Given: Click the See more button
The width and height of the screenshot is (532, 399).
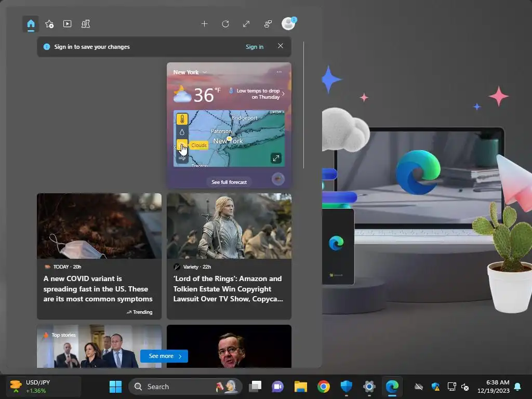Looking at the screenshot, I should click(x=164, y=356).
